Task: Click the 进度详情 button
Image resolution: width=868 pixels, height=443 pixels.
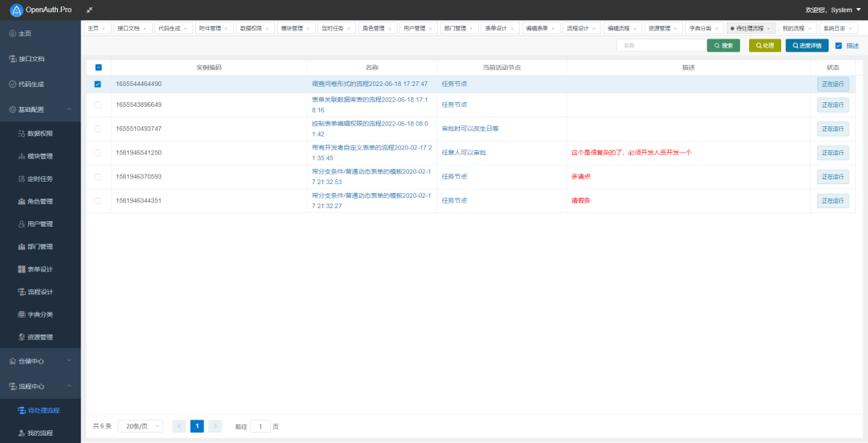Action: 807,46
